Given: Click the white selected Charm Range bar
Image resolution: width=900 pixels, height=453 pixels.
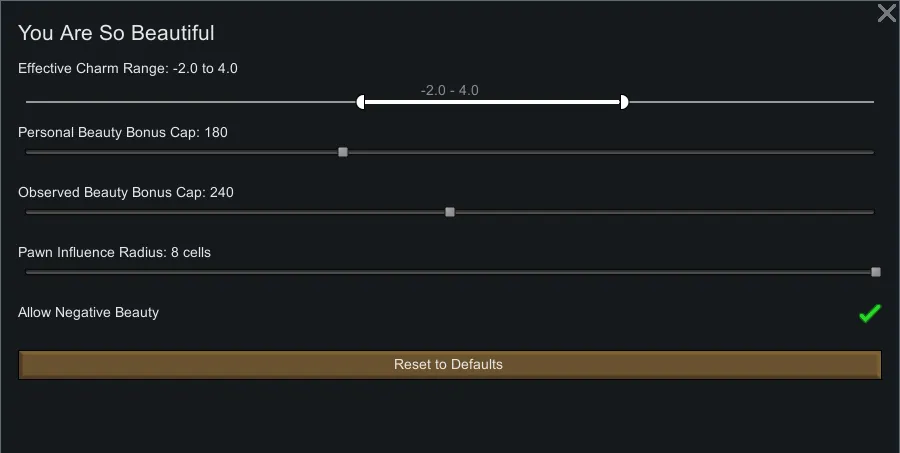Looking at the screenshot, I should [x=490, y=102].
